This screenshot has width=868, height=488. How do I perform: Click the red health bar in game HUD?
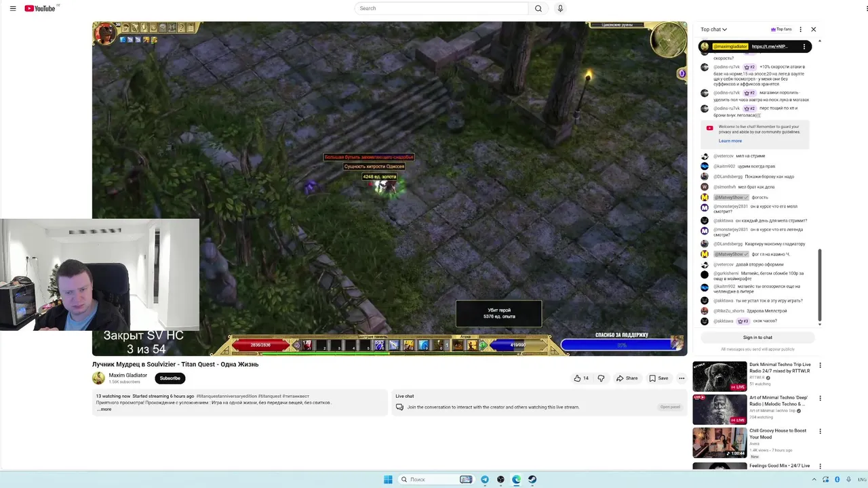tap(260, 345)
